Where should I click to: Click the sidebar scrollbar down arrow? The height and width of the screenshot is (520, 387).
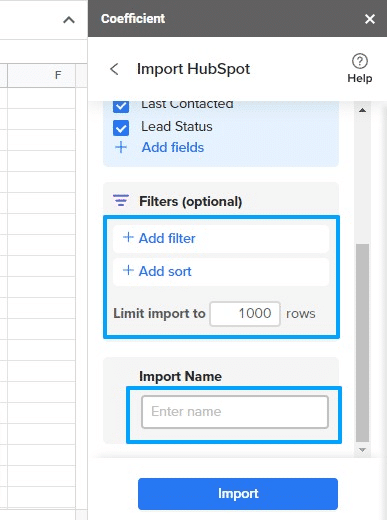coord(362,450)
